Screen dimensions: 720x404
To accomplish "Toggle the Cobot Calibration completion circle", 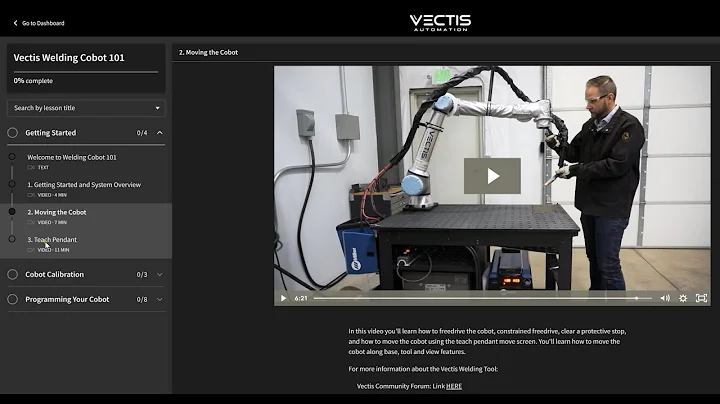I will [x=12, y=275].
